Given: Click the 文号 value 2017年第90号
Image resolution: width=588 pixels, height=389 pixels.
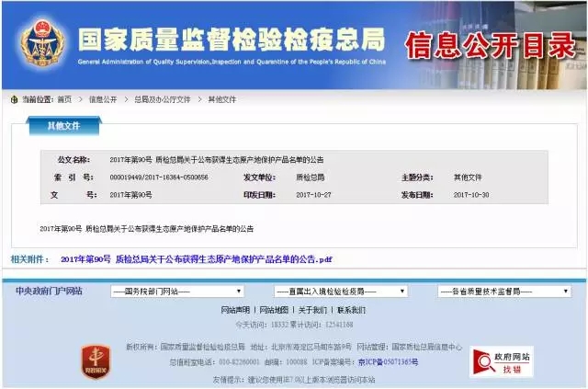Looking at the screenshot, I should (x=130, y=195).
